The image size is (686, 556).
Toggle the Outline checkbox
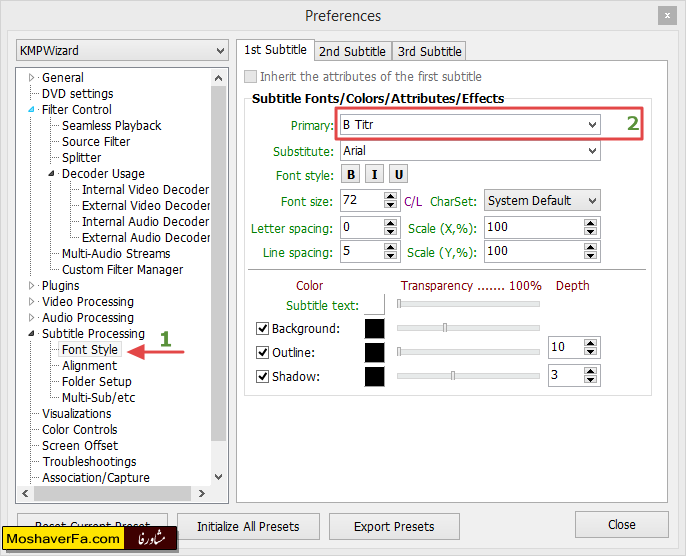tap(263, 353)
